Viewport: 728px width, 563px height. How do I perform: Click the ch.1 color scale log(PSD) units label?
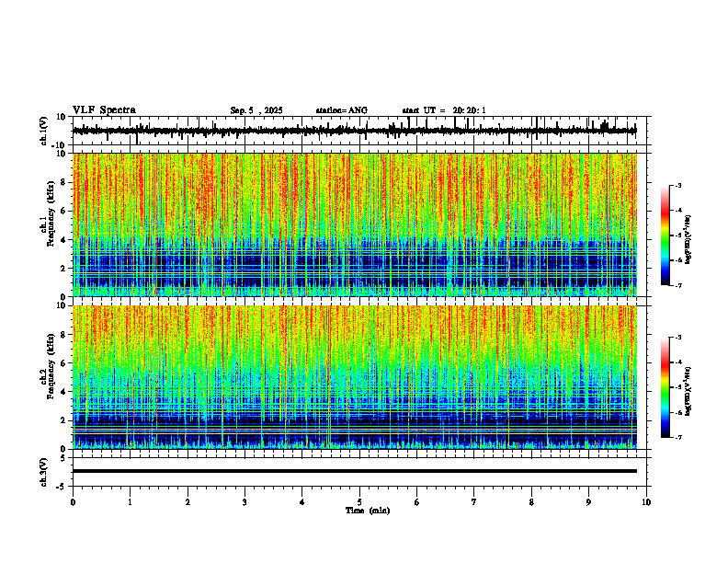(688, 240)
